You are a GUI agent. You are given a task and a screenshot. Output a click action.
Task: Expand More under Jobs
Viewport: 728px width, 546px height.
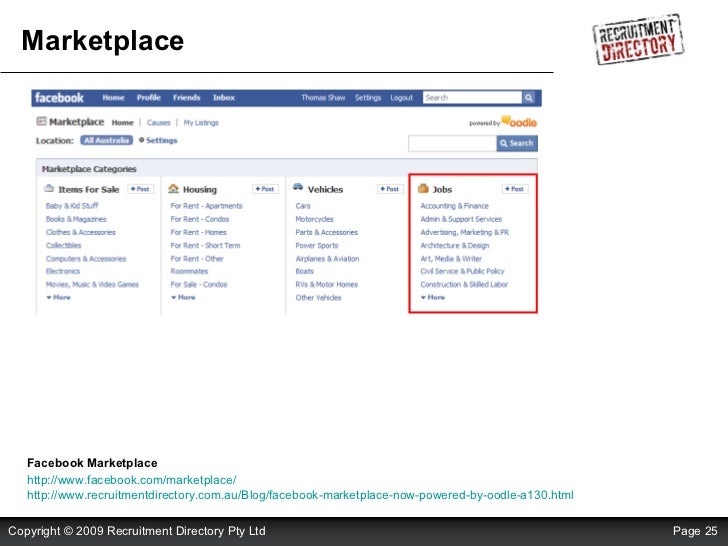point(433,297)
